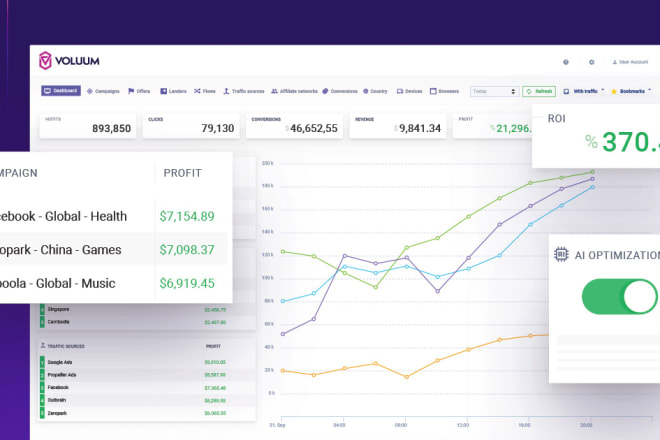Select the Facebook traffic source row
This screenshot has width=660, height=440.
[x=147, y=387]
